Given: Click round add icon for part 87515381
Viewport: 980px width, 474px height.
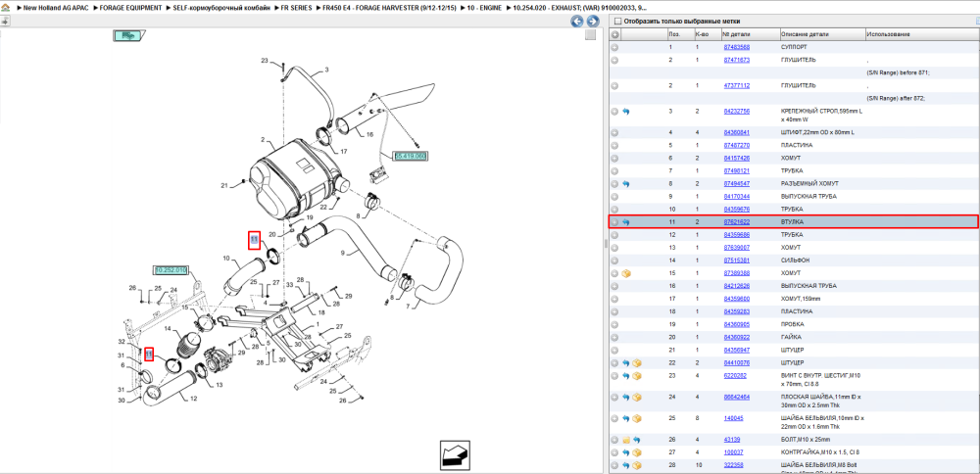Looking at the screenshot, I should coord(615,260).
